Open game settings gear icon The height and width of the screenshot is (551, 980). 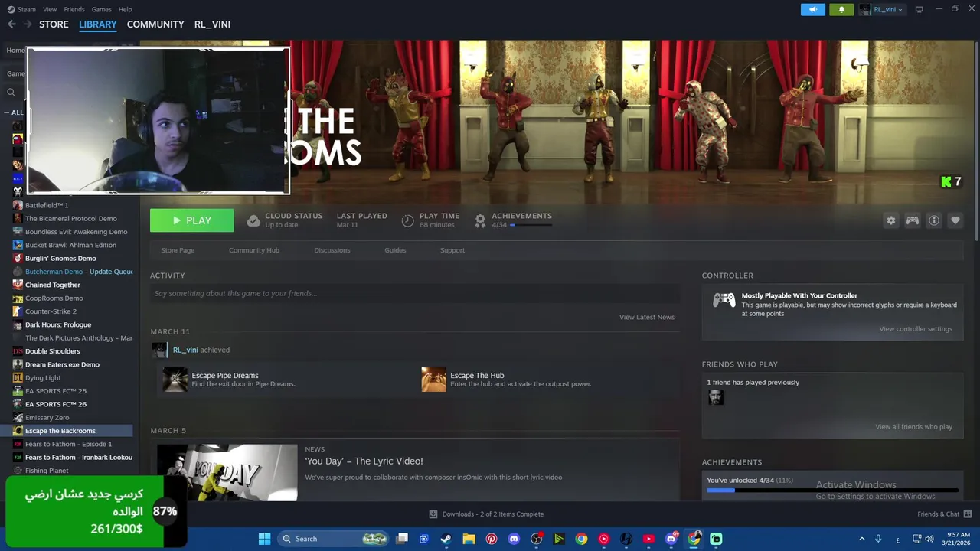coord(891,220)
